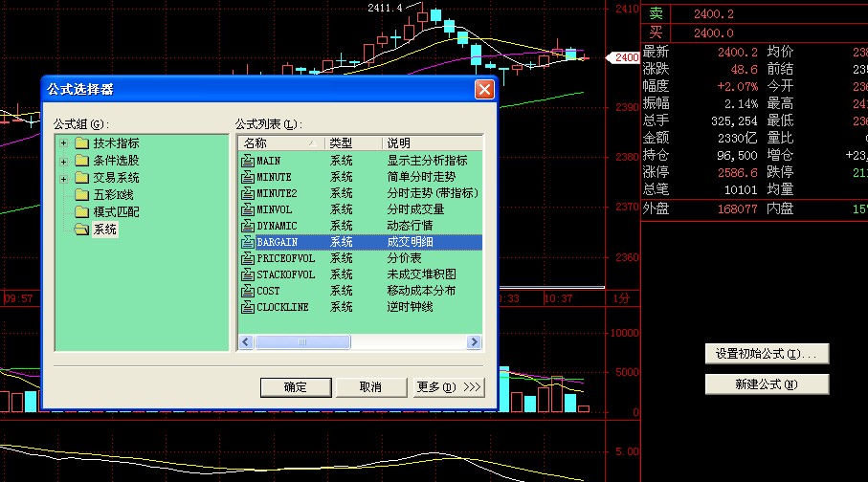Image resolution: width=868 pixels, height=482 pixels.
Task: Click the 更多 button to expand dialog
Action: click(x=448, y=386)
